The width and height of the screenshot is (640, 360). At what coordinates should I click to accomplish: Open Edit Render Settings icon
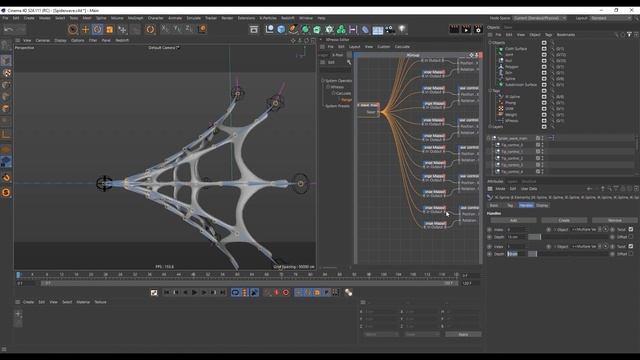[478, 29]
